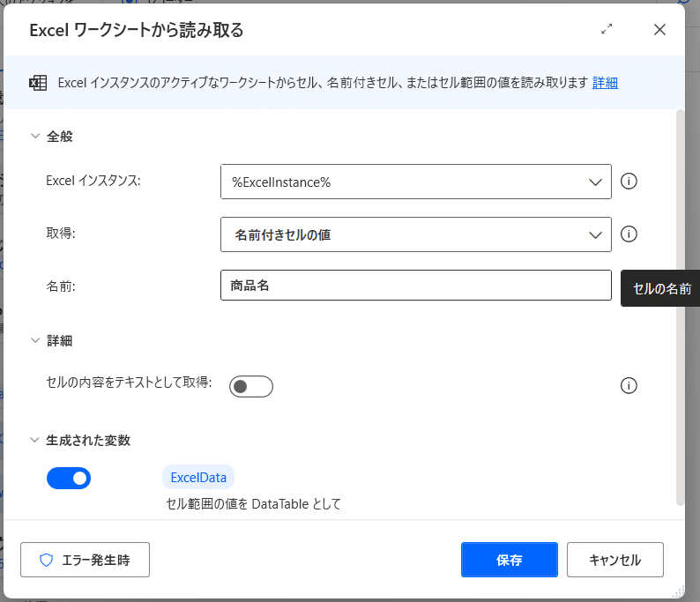Close the Excel worksheet read dialog
700x602 pixels.
[659, 30]
